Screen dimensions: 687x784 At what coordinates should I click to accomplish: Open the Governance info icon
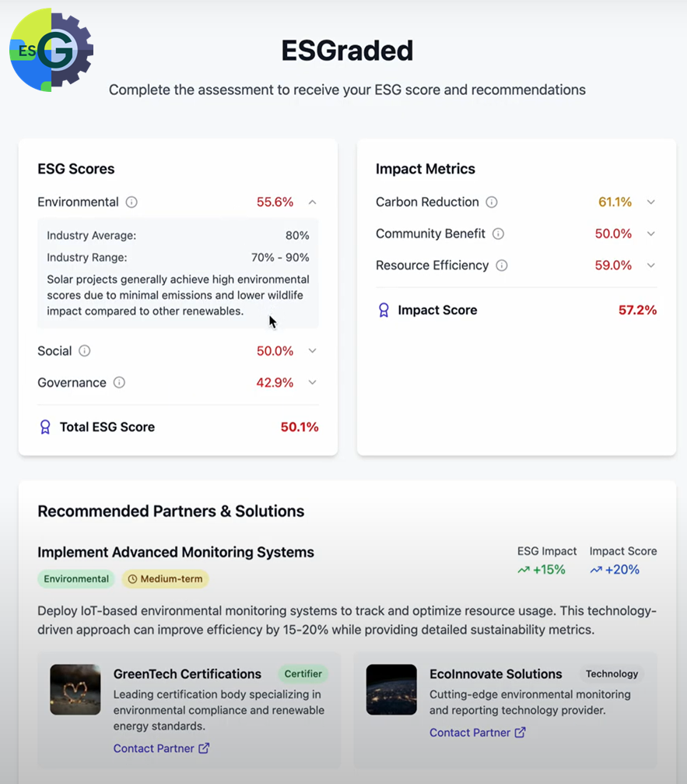click(119, 382)
